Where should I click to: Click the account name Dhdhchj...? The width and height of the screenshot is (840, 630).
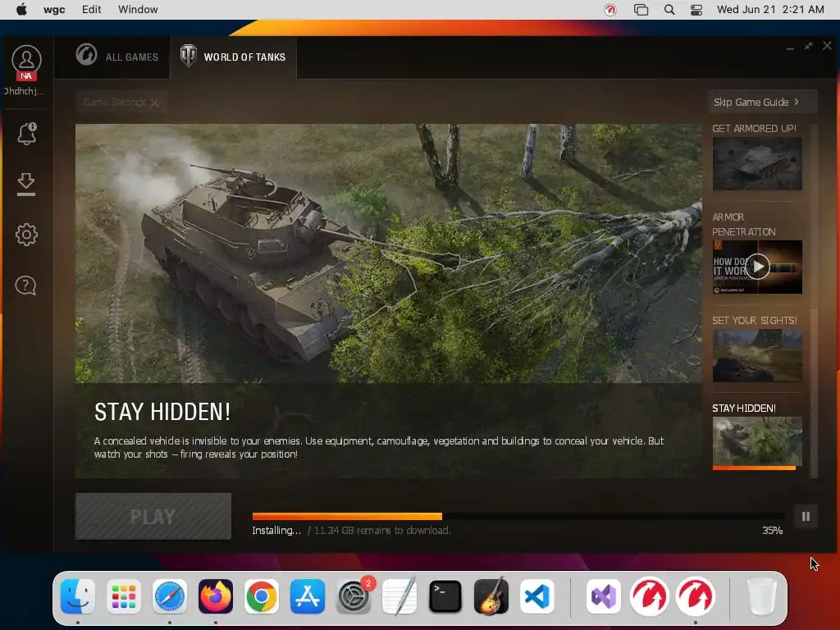click(24, 91)
